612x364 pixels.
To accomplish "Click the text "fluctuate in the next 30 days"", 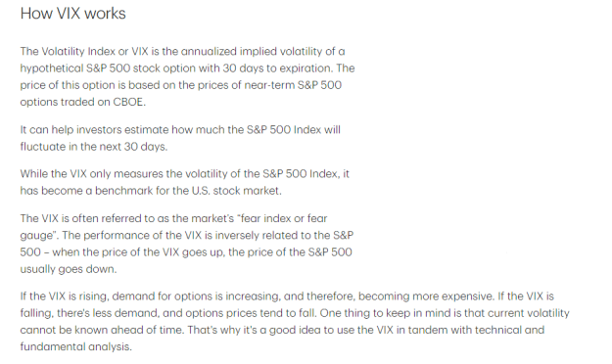I will 93,147.
